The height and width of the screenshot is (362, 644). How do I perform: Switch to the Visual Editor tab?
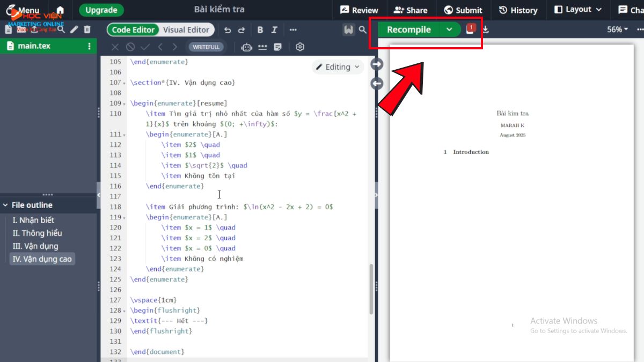(186, 29)
